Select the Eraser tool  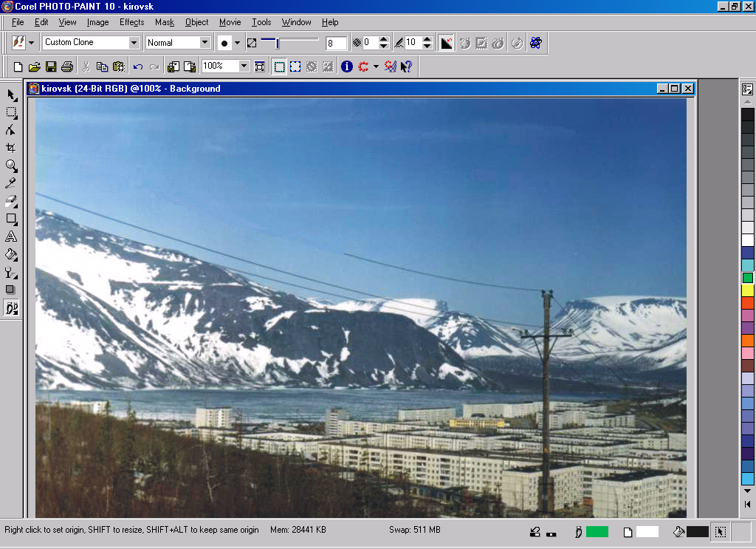click(x=11, y=201)
